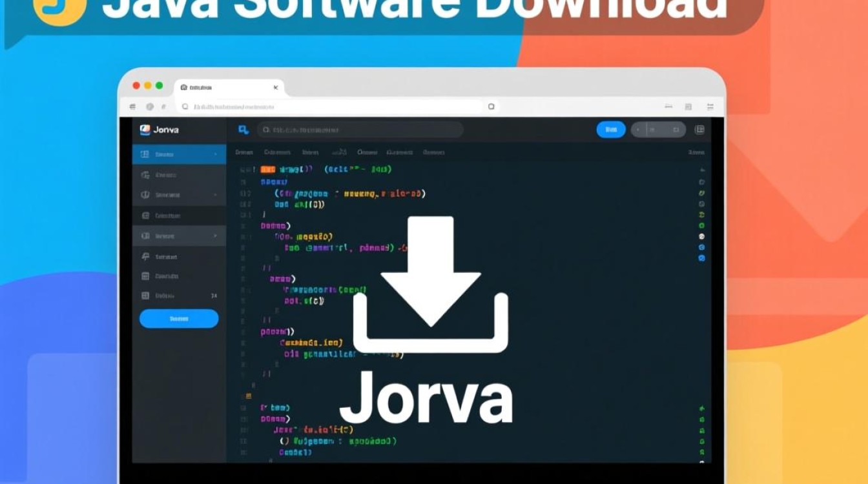Click the solid green circle icon in right gutter

(x=701, y=226)
